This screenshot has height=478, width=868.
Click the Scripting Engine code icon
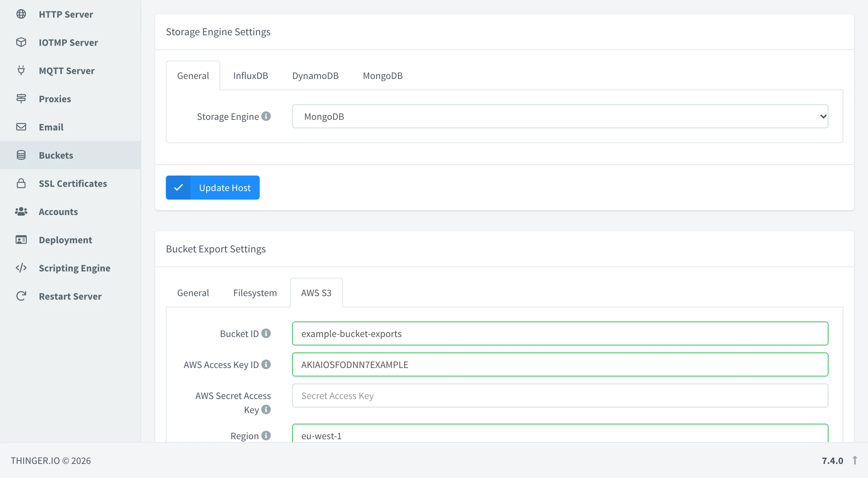[21, 268]
